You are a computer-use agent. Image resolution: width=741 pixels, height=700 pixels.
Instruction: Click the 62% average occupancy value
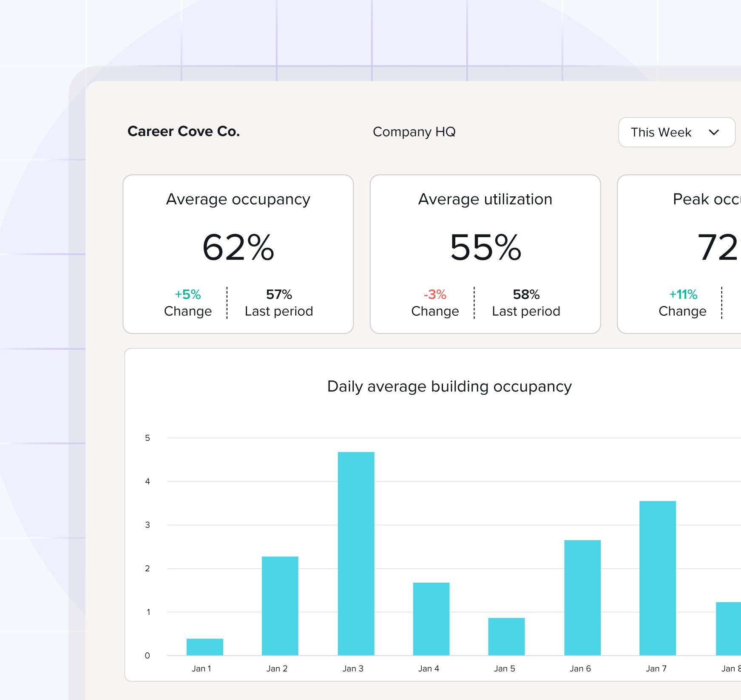point(238,247)
